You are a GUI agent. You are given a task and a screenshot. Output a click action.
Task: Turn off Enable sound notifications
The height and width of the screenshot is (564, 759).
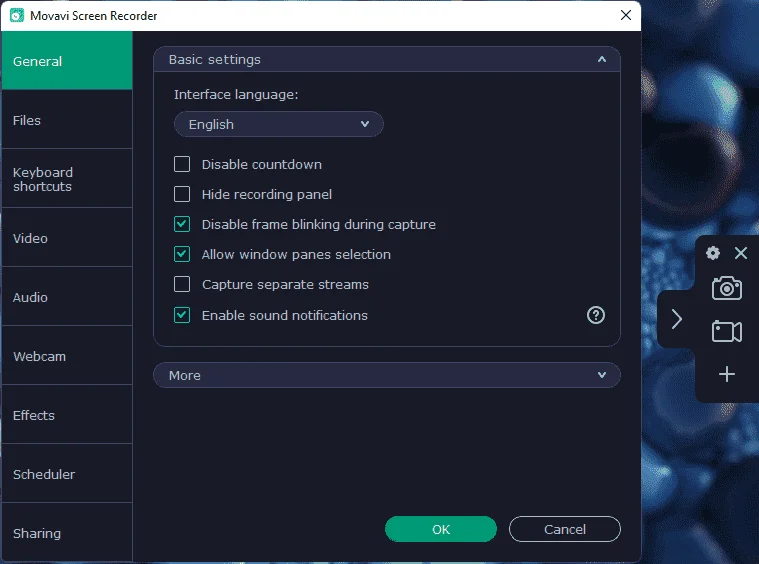(182, 315)
